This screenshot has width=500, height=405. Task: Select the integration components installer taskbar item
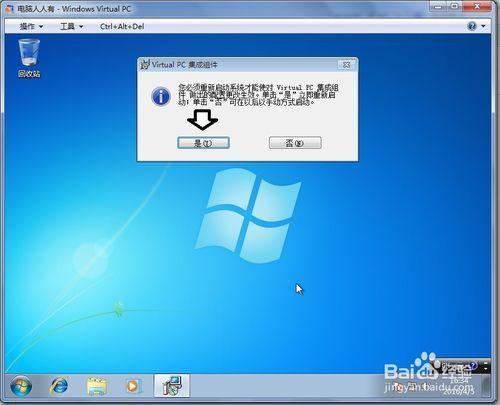172,386
